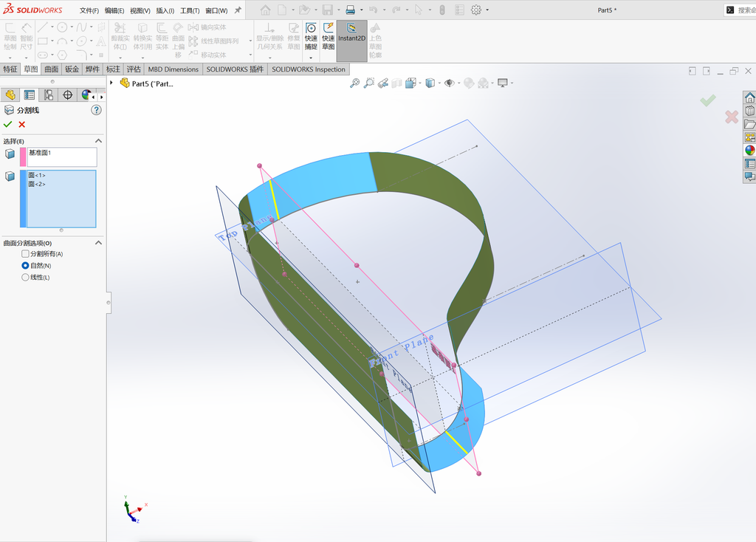
Task: Switch to the 特征 tab
Action: click(10, 69)
